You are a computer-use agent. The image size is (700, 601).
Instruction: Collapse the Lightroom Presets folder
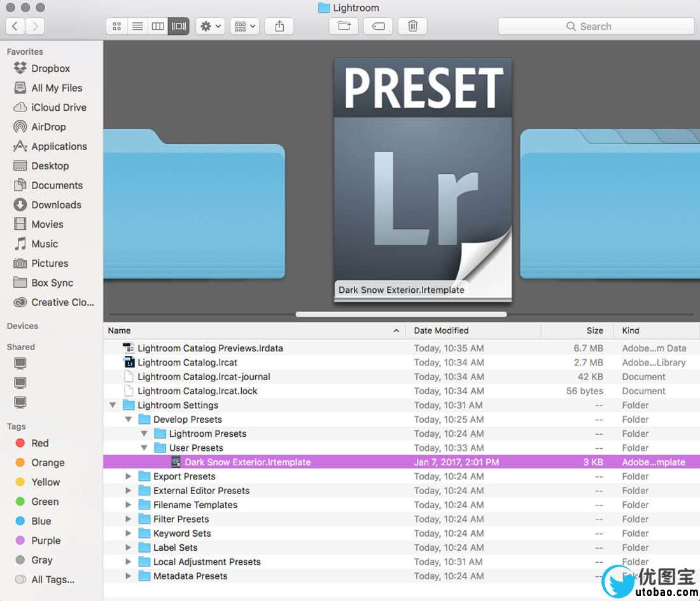coord(144,434)
